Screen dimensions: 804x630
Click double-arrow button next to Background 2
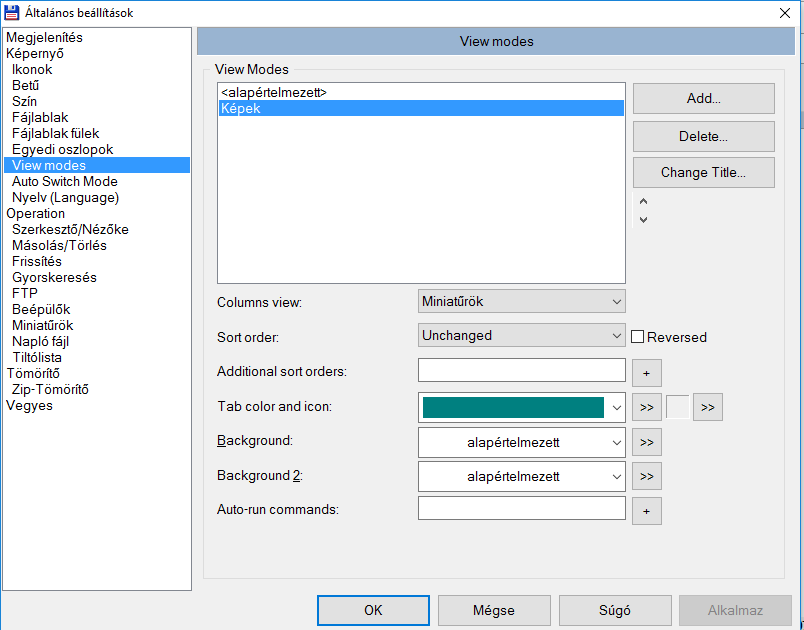click(x=646, y=477)
